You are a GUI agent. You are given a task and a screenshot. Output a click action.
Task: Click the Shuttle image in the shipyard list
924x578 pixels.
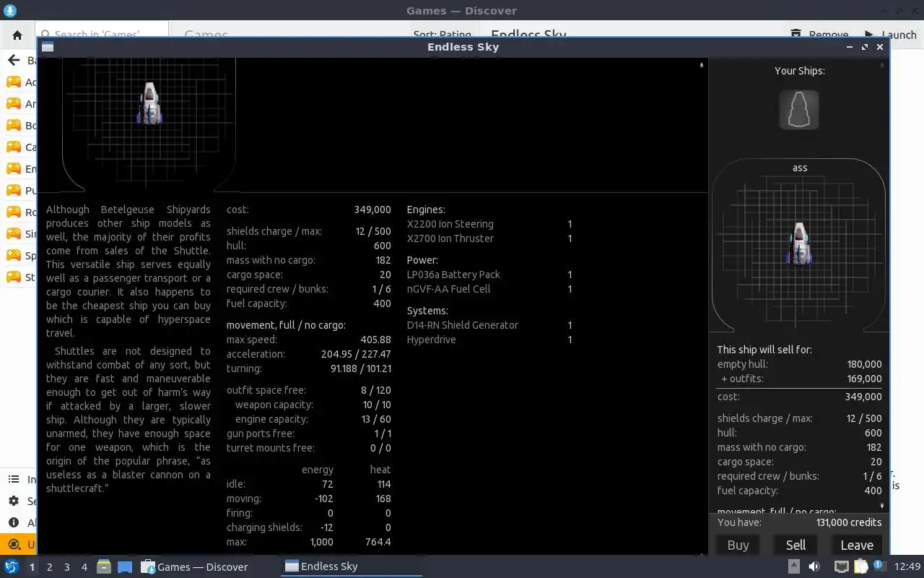point(149,103)
